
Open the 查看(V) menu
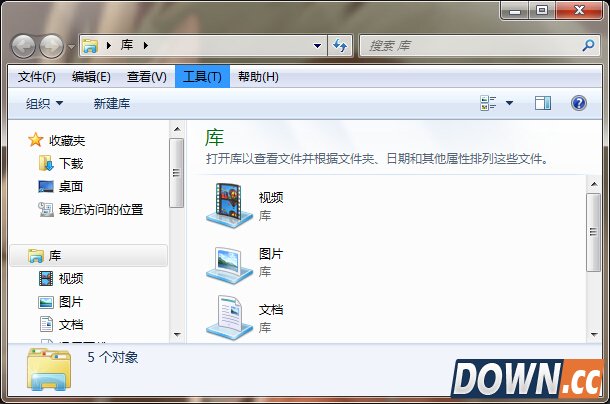147,77
